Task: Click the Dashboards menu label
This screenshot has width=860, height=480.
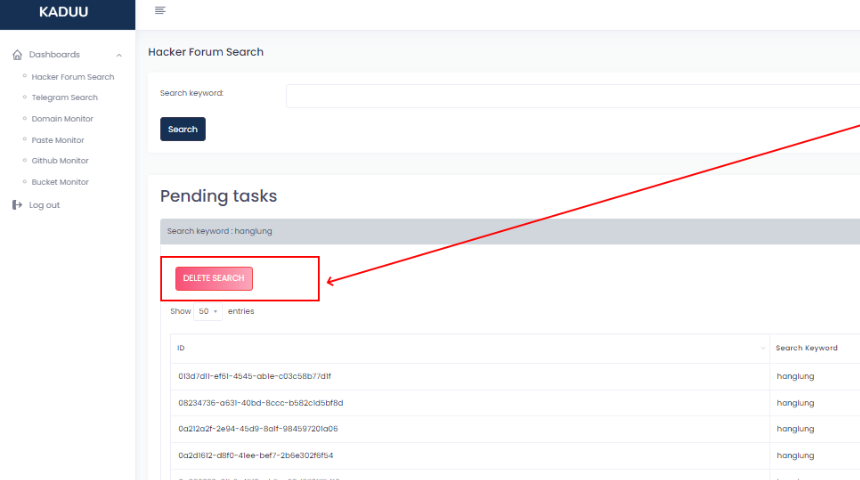Action: coord(54,54)
